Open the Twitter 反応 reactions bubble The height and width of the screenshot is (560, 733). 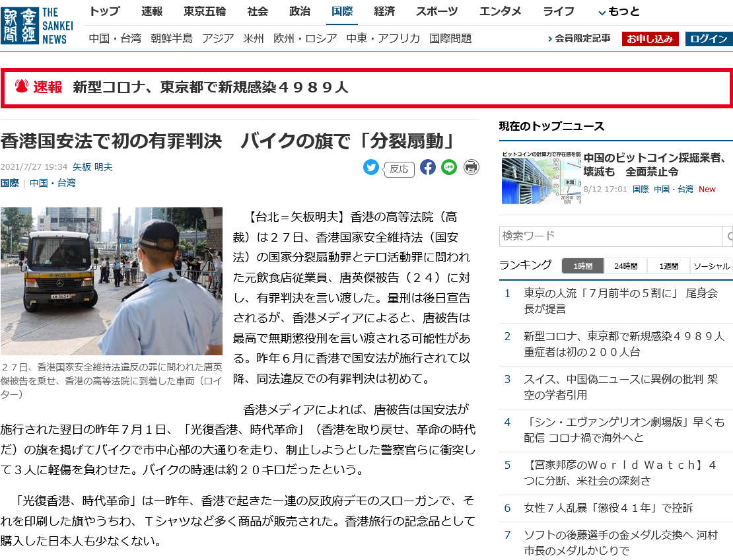coord(399,169)
